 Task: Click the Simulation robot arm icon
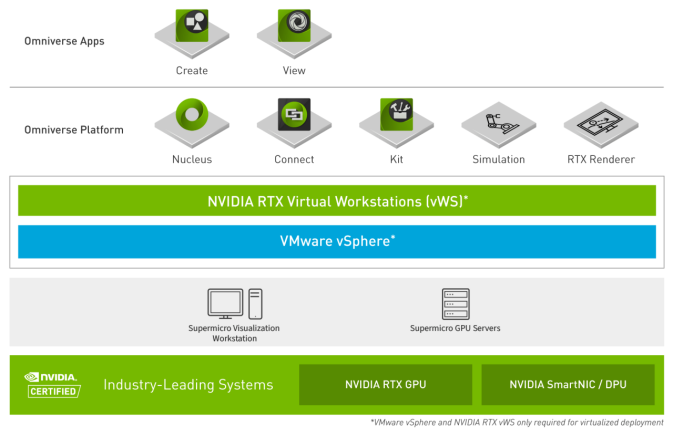(498, 123)
